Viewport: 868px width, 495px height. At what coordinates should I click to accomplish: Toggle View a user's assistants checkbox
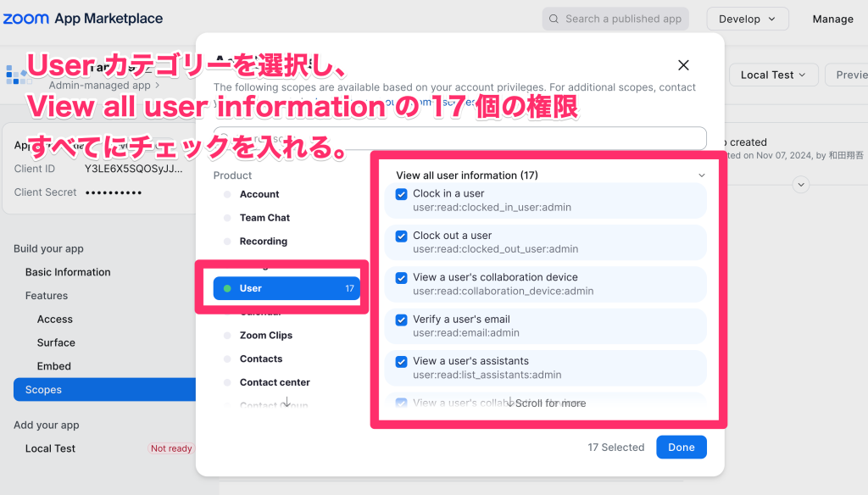point(402,361)
